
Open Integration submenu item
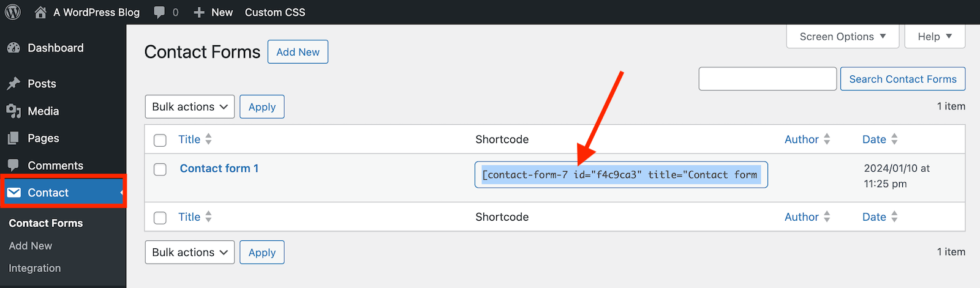click(35, 268)
